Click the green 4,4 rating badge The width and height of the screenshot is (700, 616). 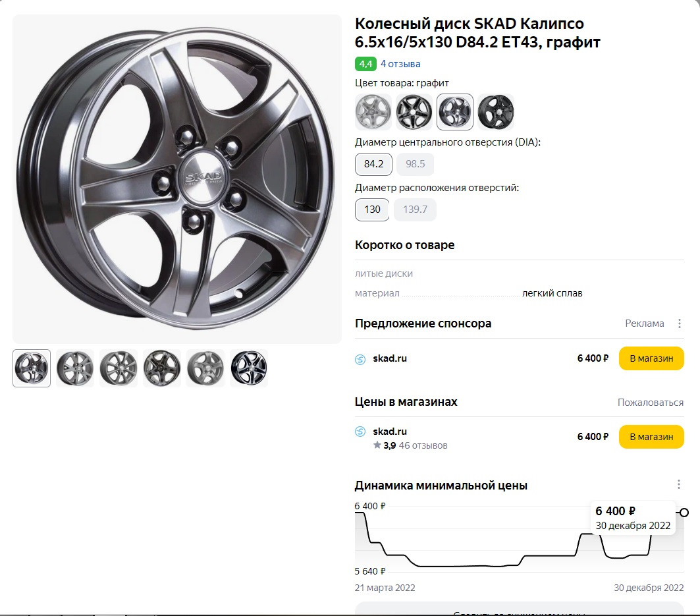pyautogui.click(x=365, y=64)
